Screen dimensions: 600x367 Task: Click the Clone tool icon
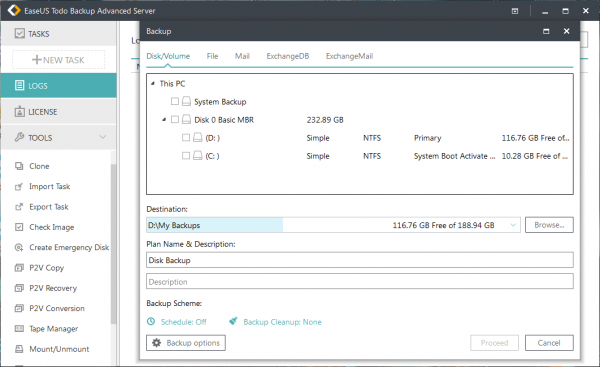coord(19,166)
